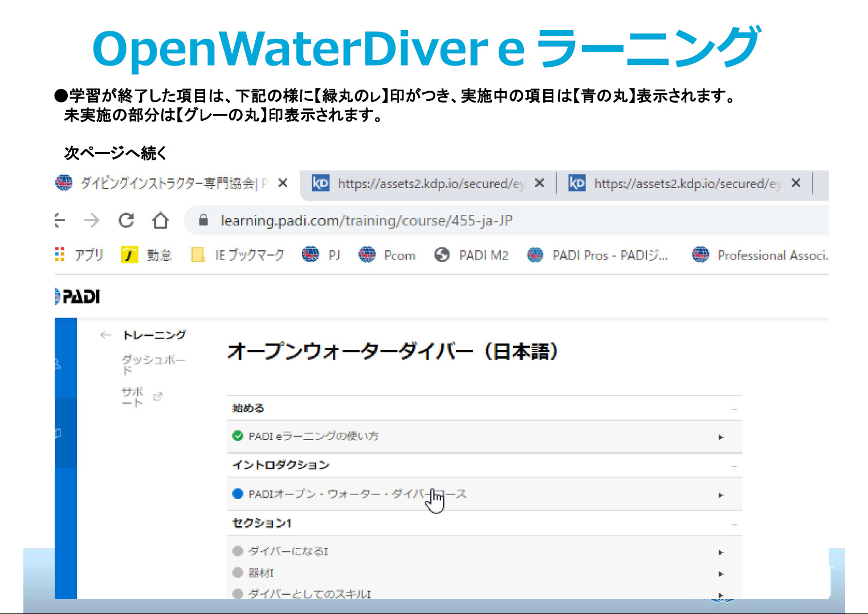868x614 pixels.
Task: Open 器材I lesson
Action: 261,573
